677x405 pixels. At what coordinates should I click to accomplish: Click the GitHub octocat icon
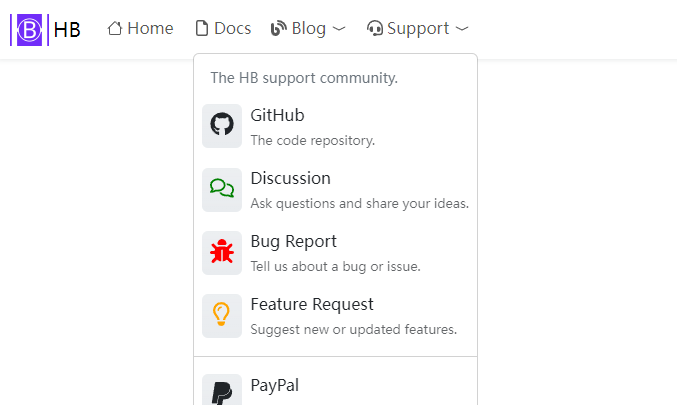pos(222,124)
